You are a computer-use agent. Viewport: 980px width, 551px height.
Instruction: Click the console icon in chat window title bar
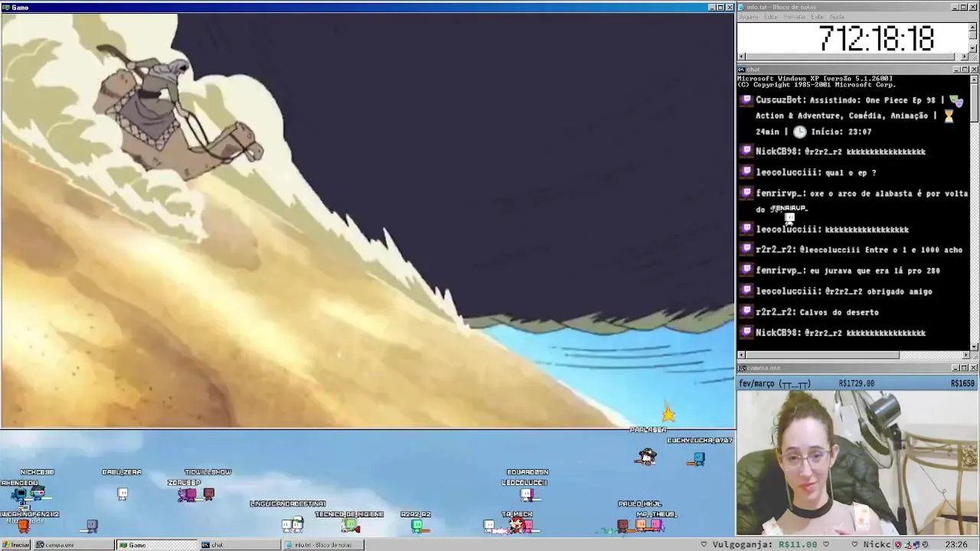pyautogui.click(x=741, y=70)
